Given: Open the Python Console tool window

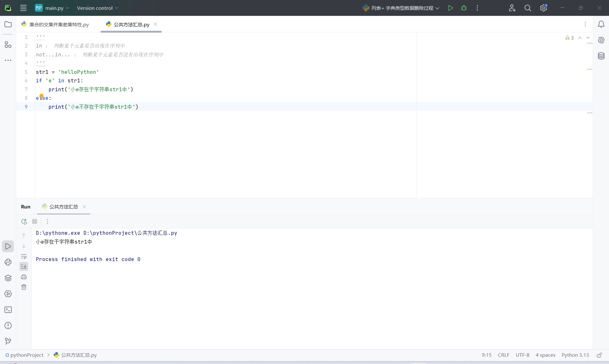Looking at the screenshot, I should pyautogui.click(x=8, y=262).
